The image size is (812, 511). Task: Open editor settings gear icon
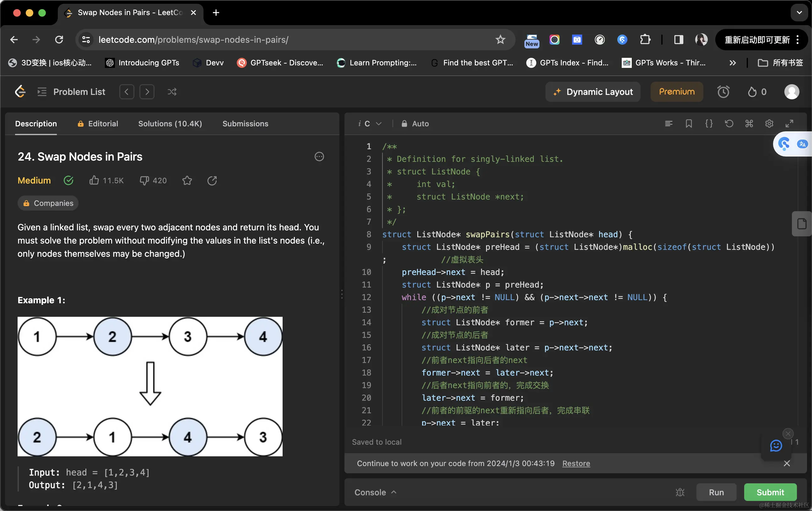coord(769,124)
